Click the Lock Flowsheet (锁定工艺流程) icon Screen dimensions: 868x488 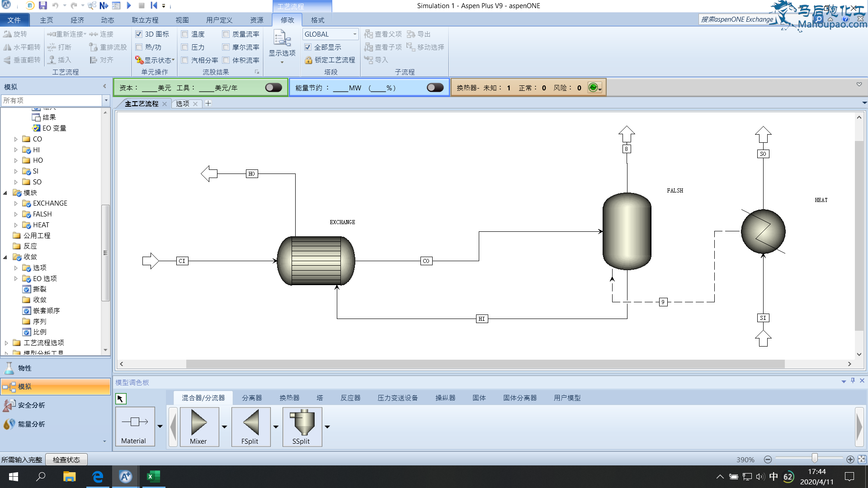(x=308, y=60)
